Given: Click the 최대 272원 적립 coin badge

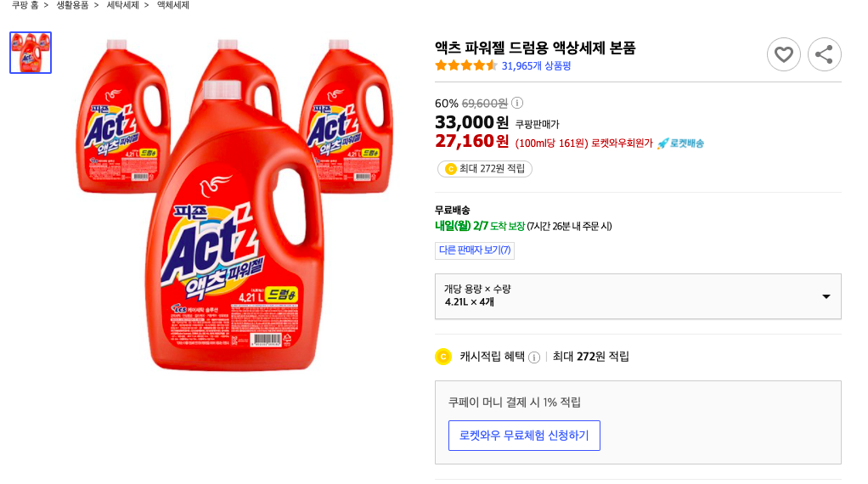Looking at the screenshot, I should 484,169.
